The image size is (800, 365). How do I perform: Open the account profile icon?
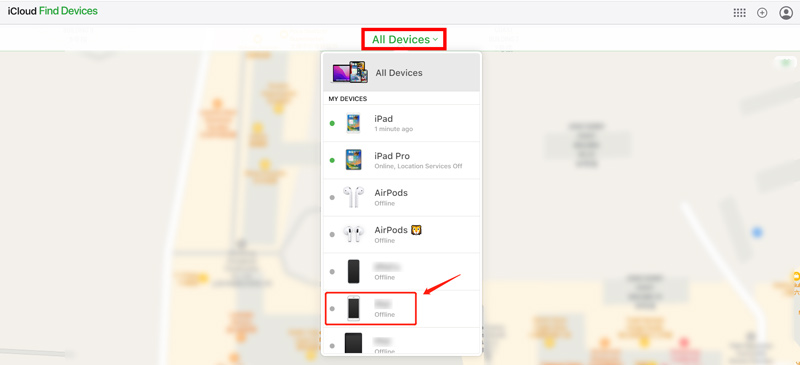(x=786, y=13)
